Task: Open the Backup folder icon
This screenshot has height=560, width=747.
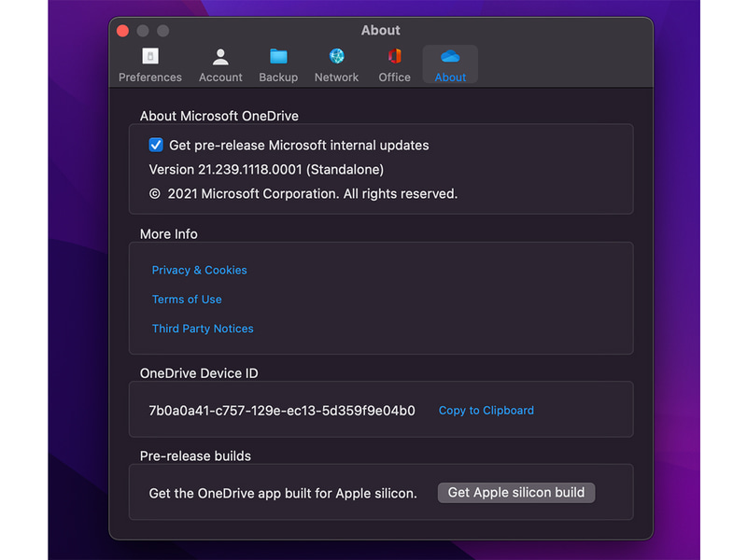Action: pyautogui.click(x=278, y=57)
